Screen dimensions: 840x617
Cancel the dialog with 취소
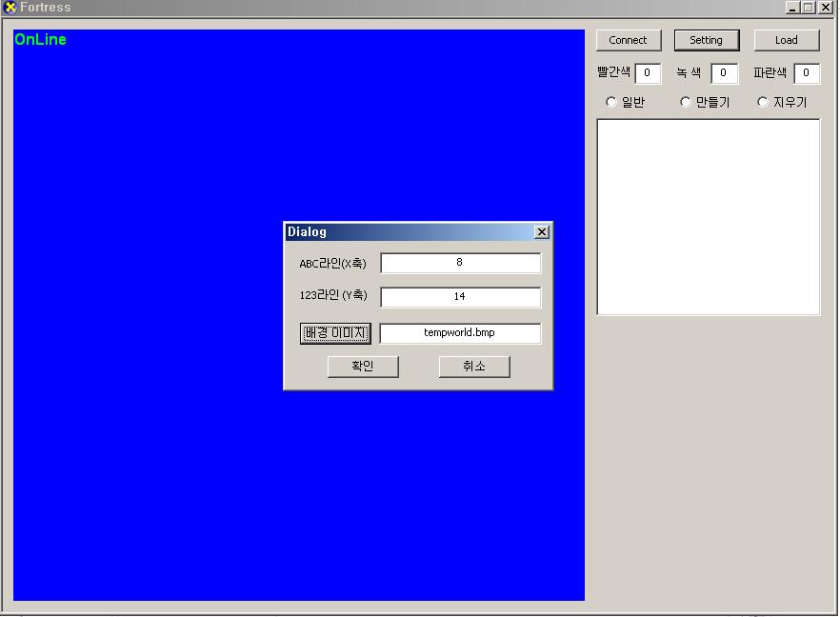(474, 367)
